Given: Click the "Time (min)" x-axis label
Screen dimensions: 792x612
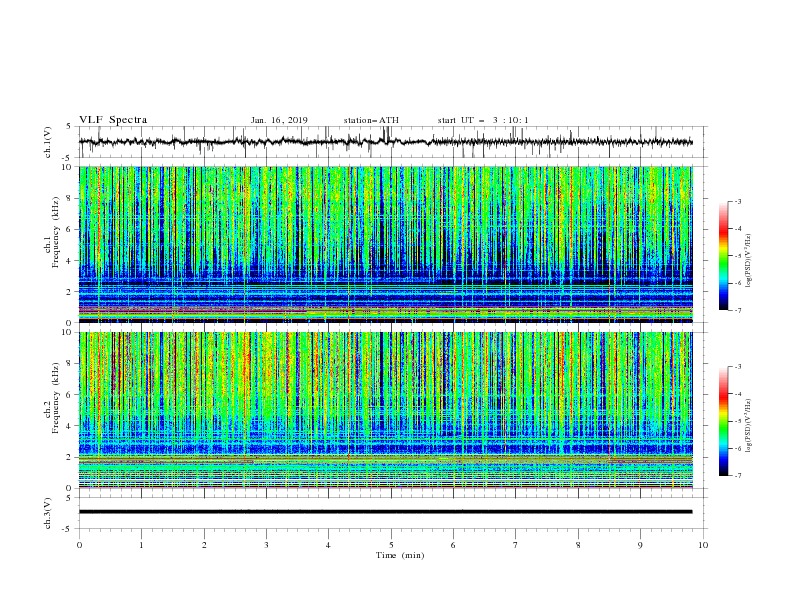Looking at the screenshot, I should [400, 555].
